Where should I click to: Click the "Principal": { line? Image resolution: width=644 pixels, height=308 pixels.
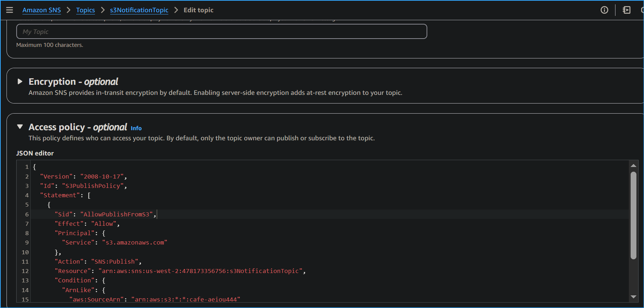pos(80,233)
